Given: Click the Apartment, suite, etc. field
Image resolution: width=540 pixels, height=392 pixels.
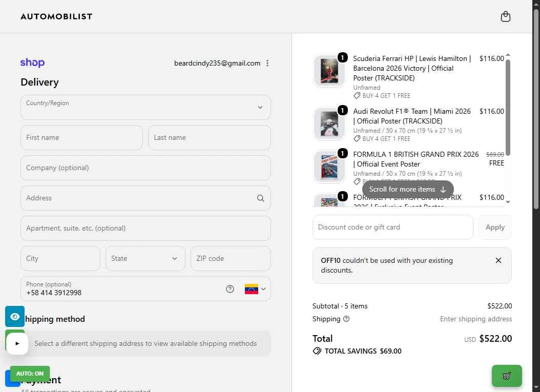Looking at the screenshot, I should (x=146, y=228).
